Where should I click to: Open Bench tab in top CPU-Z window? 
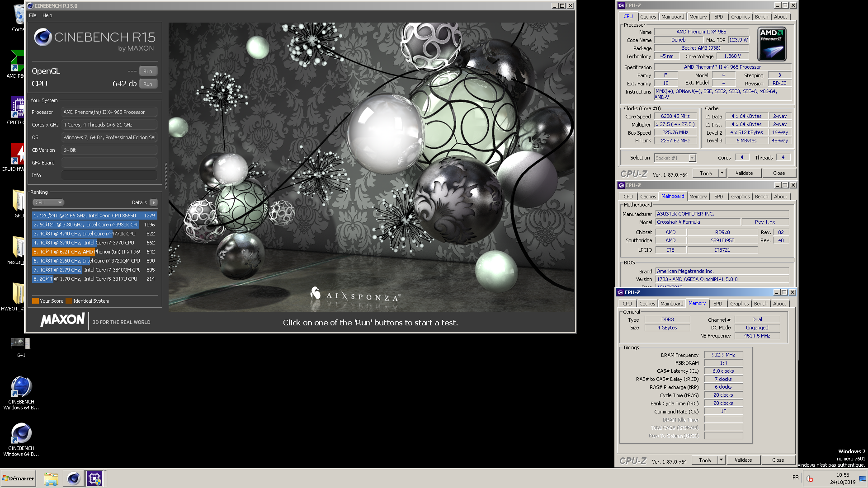point(761,17)
